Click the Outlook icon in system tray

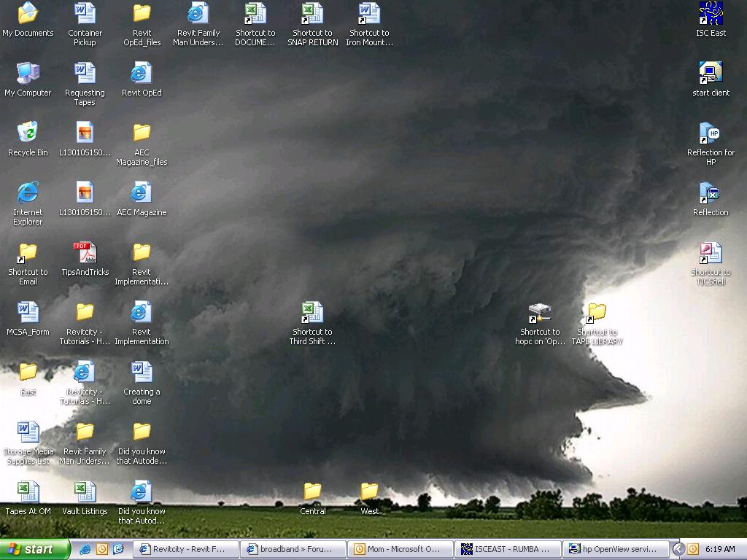point(693,549)
